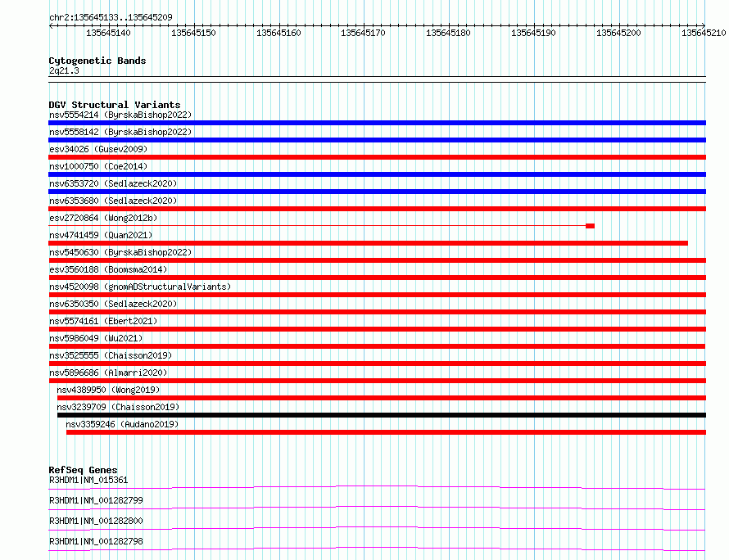Open variant nsv4520098 (gnomADStructuralVariants) label
Image resolution: width=729 pixels, height=560 pixels.
pyautogui.click(x=140, y=287)
